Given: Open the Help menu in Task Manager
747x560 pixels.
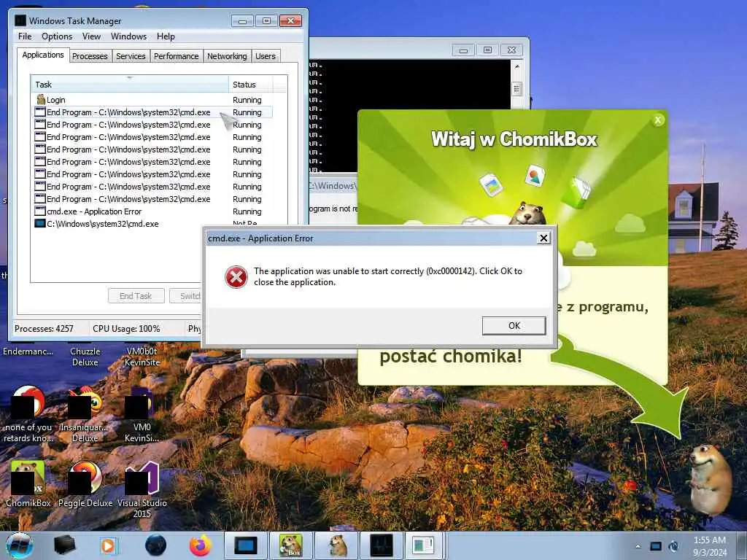Looking at the screenshot, I should coord(166,36).
